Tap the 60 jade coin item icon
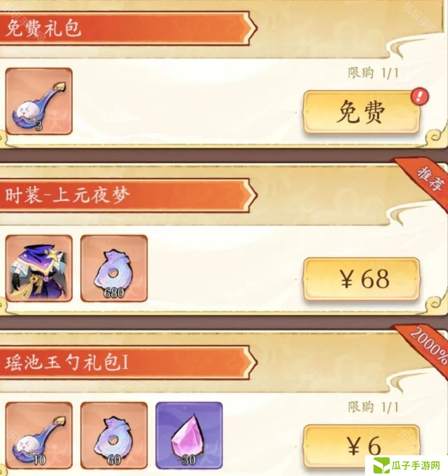448x476 pixels. pyautogui.click(x=114, y=435)
